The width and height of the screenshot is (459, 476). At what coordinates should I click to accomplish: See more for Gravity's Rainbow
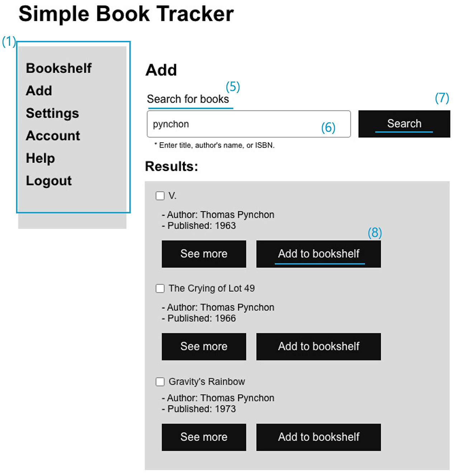pos(204,437)
